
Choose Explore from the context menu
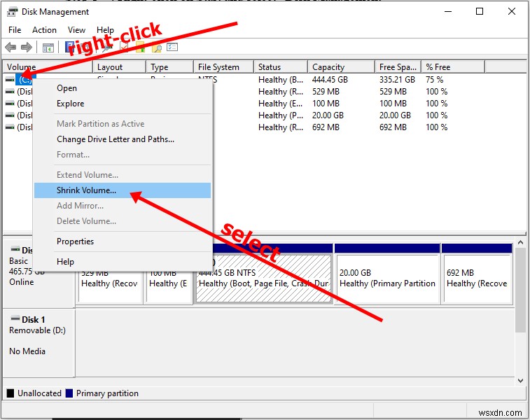[123, 104]
